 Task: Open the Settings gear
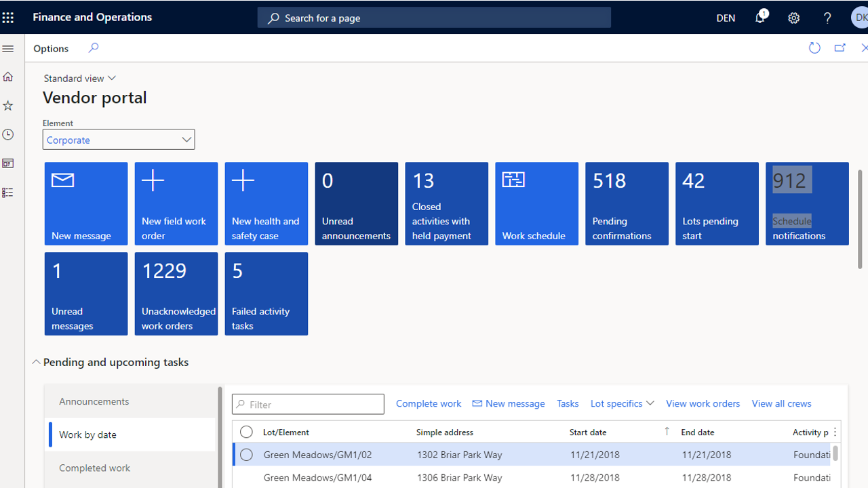tap(794, 18)
